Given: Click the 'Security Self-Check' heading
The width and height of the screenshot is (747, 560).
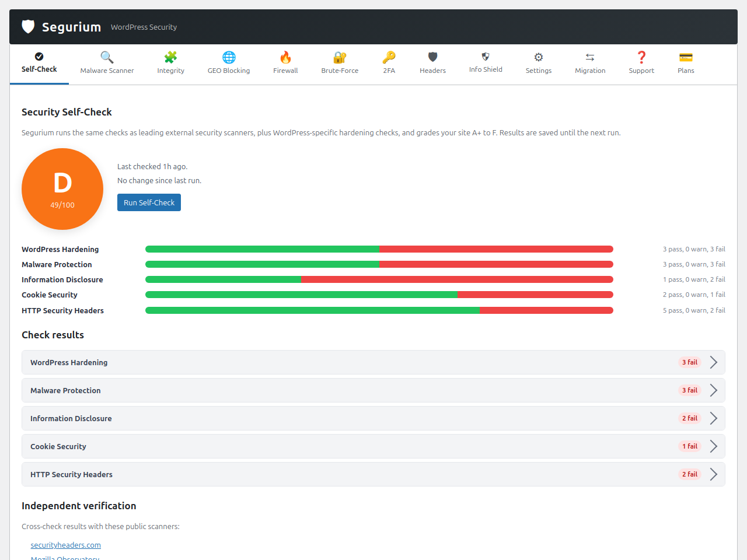Looking at the screenshot, I should [67, 112].
